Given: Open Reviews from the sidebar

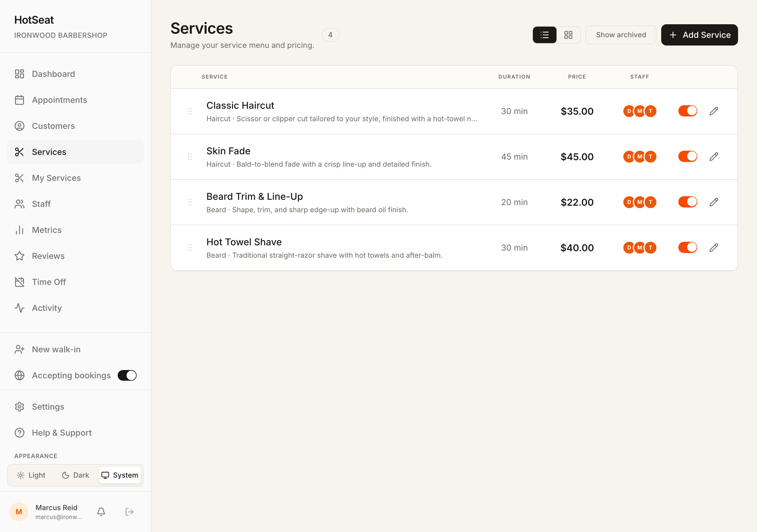Looking at the screenshot, I should click(x=75, y=256).
